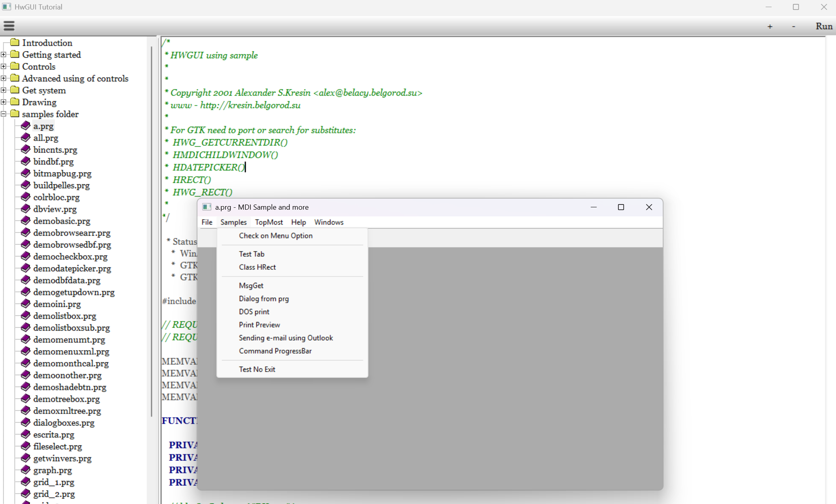Click the Introduction folder icon

tap(15, 42)
